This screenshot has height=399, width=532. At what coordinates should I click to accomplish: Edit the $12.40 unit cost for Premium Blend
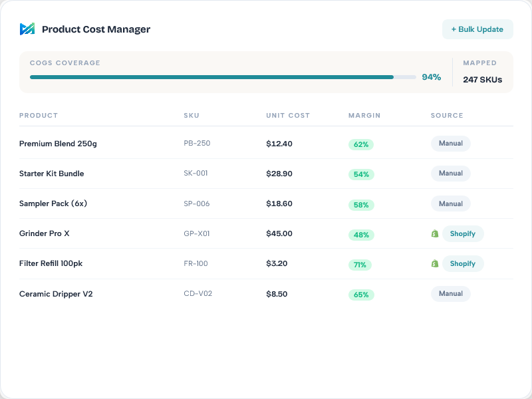click(279, 144)
